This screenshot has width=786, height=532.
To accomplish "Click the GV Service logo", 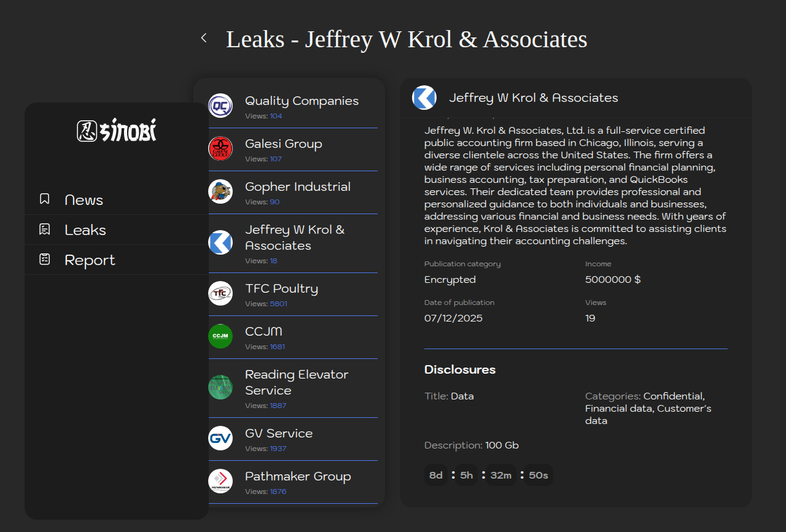I will click(220, 438).
